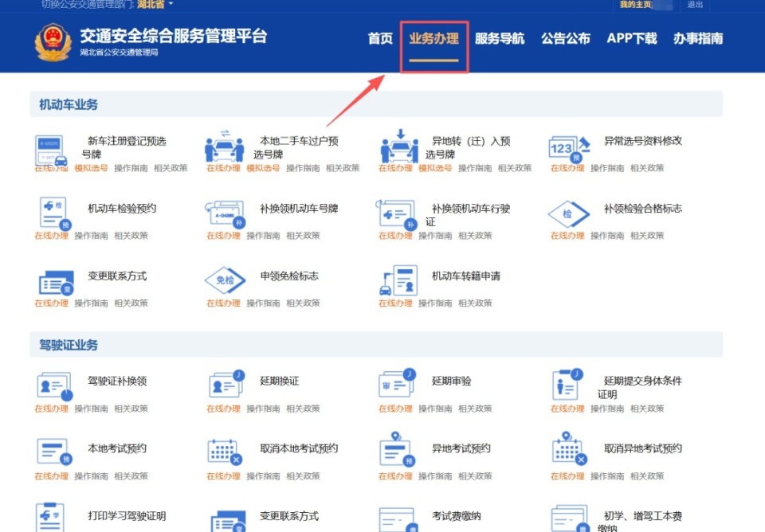Click the 机动车转籍申请 title text

click(466, 276)
